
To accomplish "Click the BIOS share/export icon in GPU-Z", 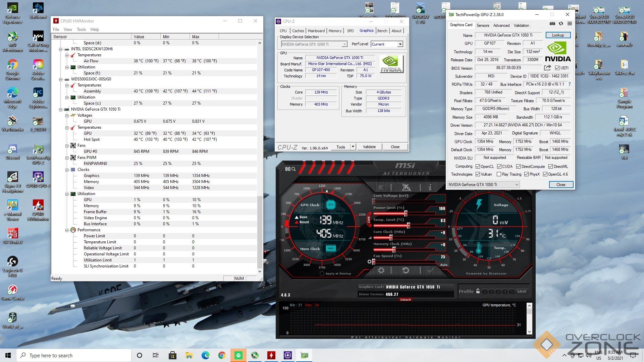I will click(547, 68).
